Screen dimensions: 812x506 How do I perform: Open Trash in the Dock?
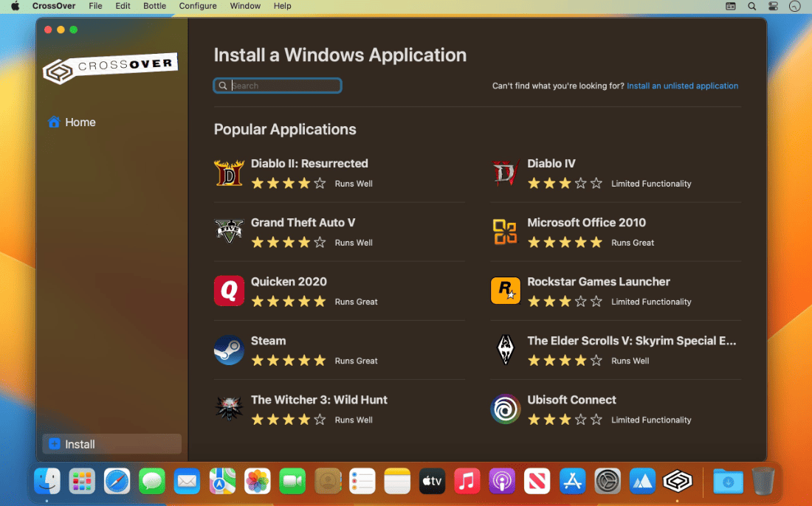[x=763, y=481]
